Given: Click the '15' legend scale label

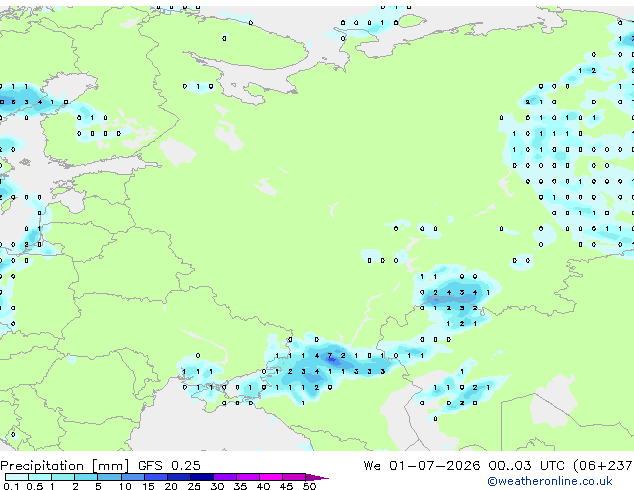Looking at the screenshot, I should [148, 486].
